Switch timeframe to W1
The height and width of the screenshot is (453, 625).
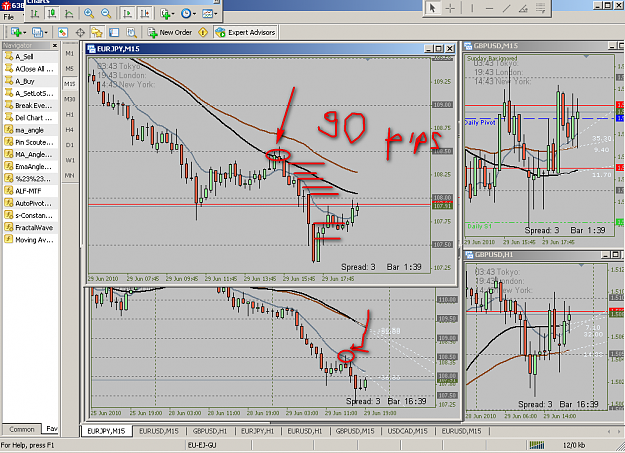coord(70,160)
